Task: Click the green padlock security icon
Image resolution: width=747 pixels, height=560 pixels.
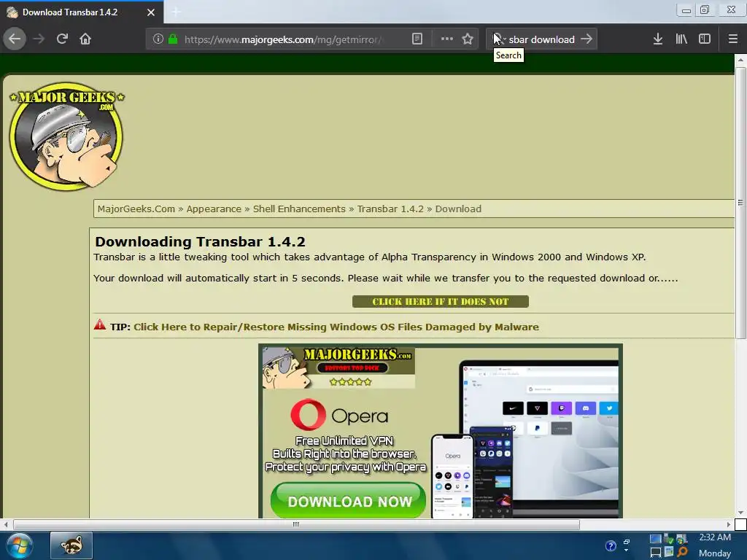Action: click(173, 39)
